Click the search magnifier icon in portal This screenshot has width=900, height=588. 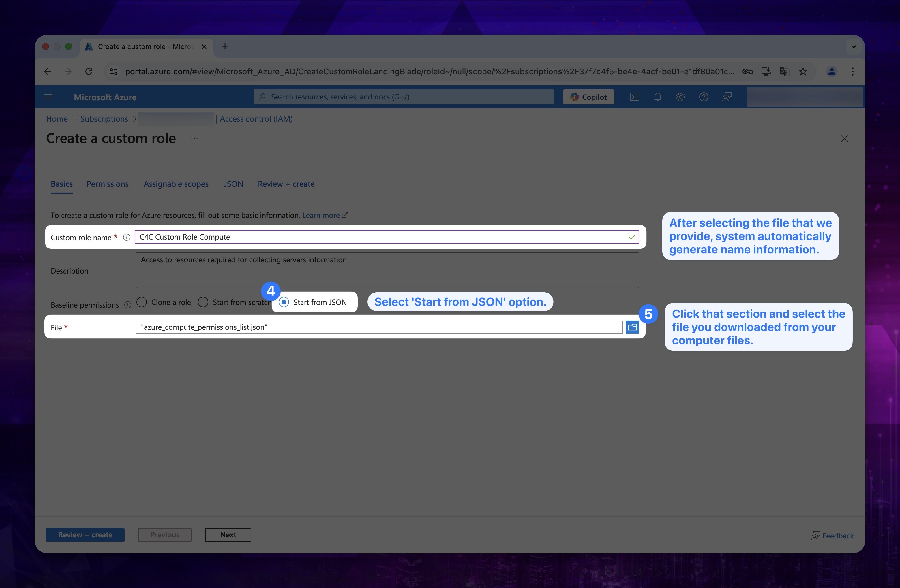pos(263,97)
